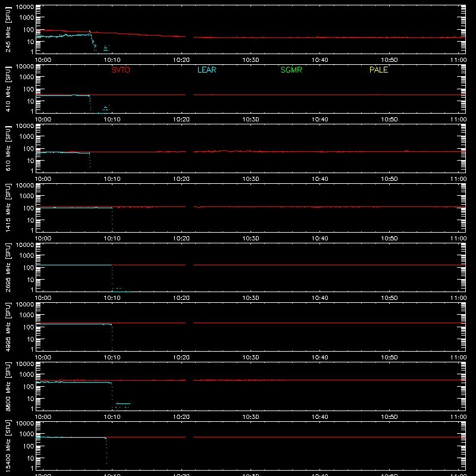Select the 610 MHz [SFU] axis label
The width and height of the screenshot is (476, 476).
8,148
